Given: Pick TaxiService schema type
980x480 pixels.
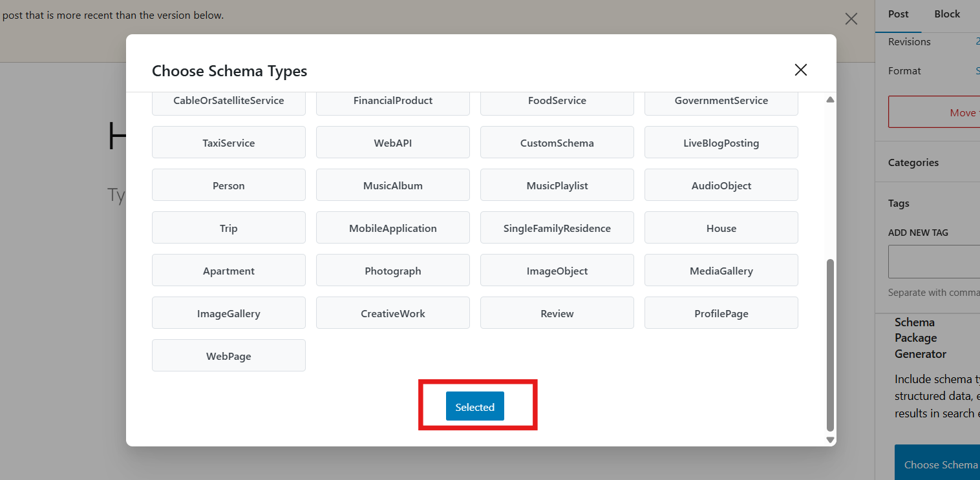Looking at the screenshot, I should coord(229,142).
